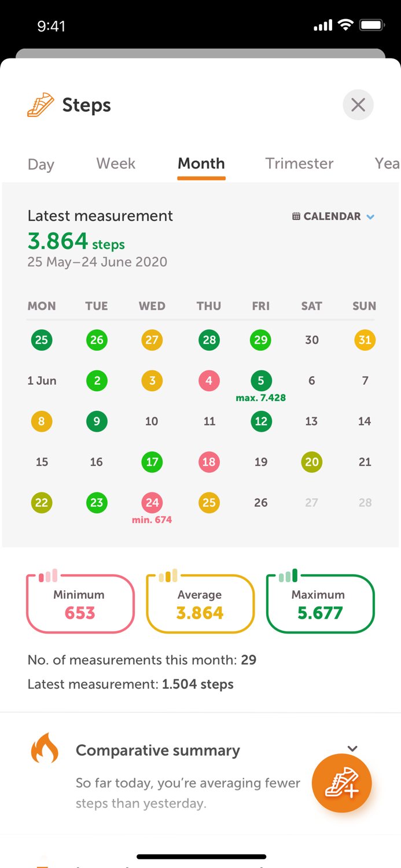Select June 18 on the calendar
Image resolution: width=401 pixels, height=868 pixels.
(x=209, y=462)
